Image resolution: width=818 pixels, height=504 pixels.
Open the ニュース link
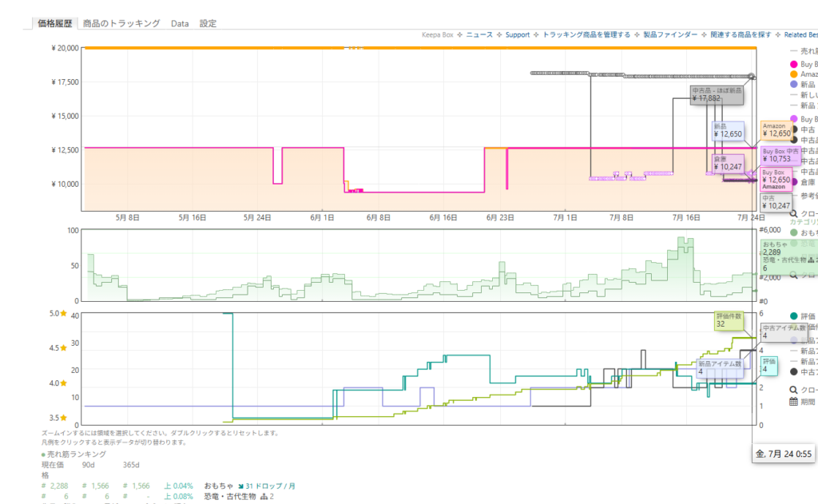[x=479, y=35]
